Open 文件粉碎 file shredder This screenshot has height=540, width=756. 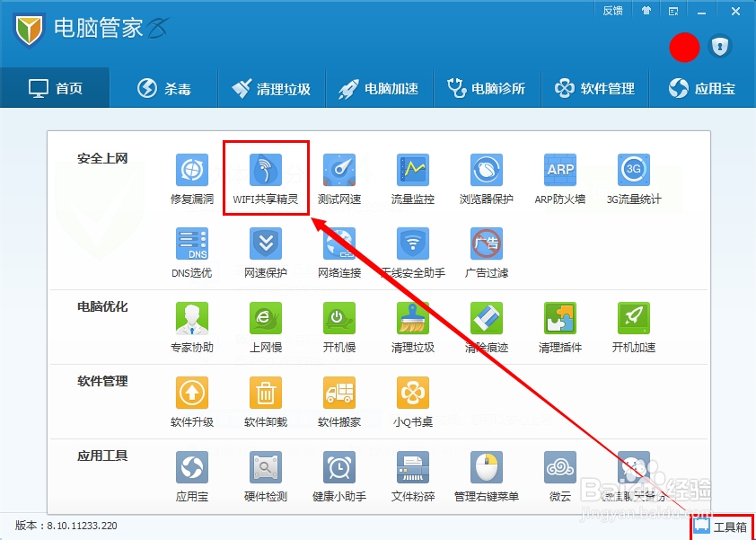coord(413,477)
